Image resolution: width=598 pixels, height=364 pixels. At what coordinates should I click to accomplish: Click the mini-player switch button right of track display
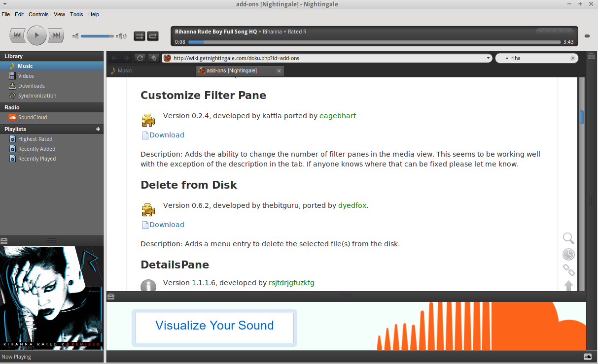(587, 36)
